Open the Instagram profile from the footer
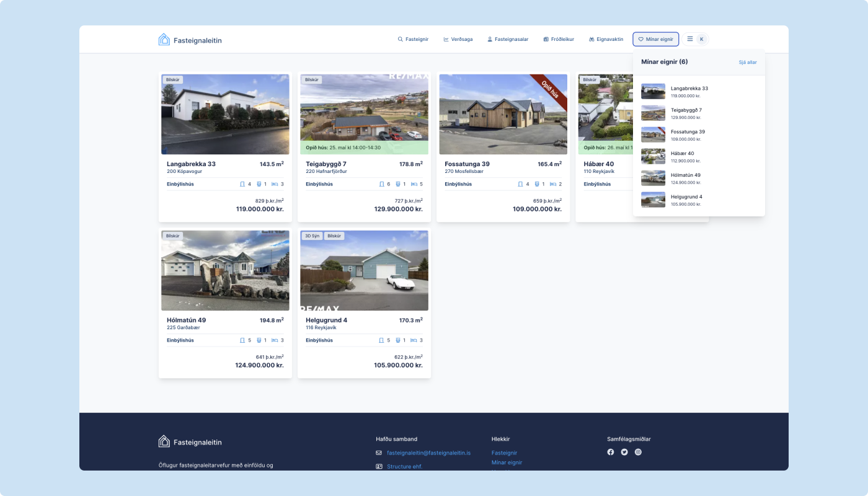Viewport: 868px width, 496px height. click(638, 452)
